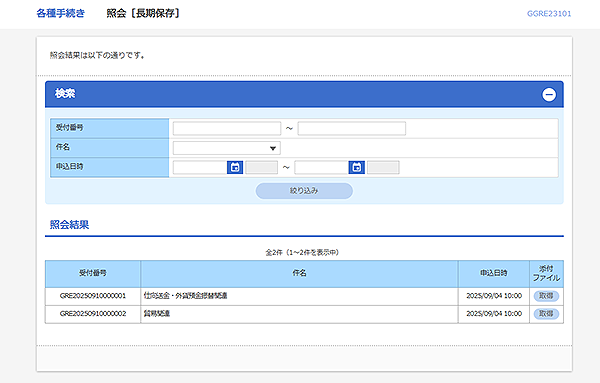600x383 pixels.
Task: Click the 申込日時 column header in results table
Action: click(x=494, y=274)
